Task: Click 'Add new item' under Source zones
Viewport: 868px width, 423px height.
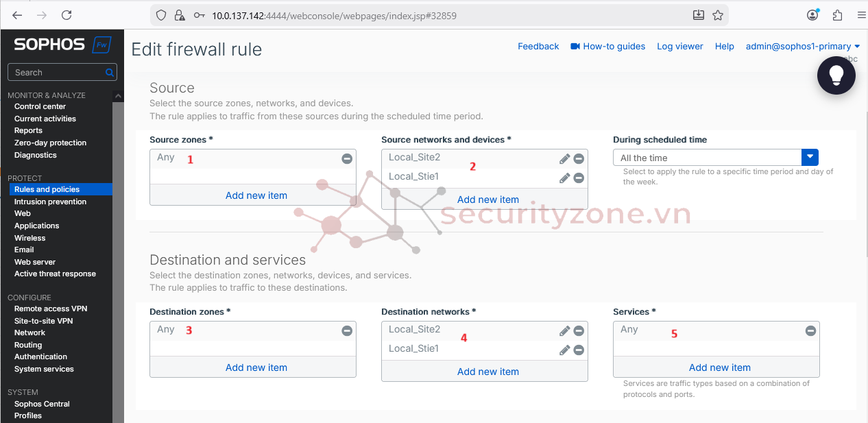Action: (256, 195)
